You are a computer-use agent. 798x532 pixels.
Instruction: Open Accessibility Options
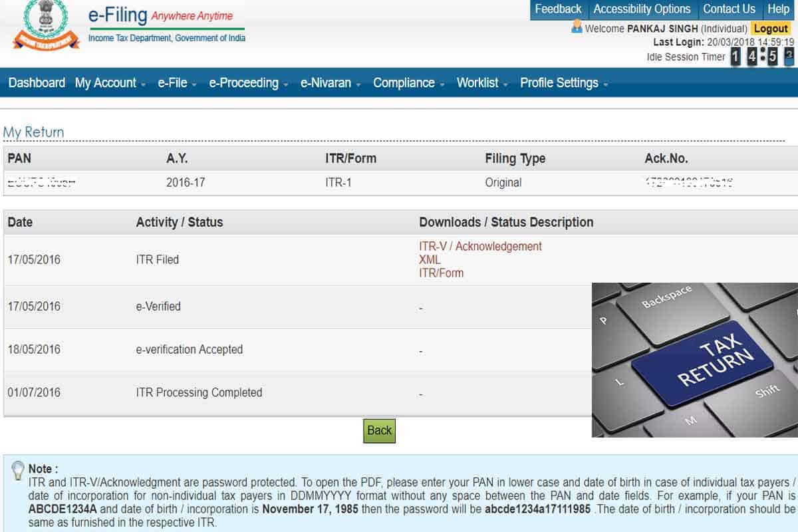pos(642,9)
